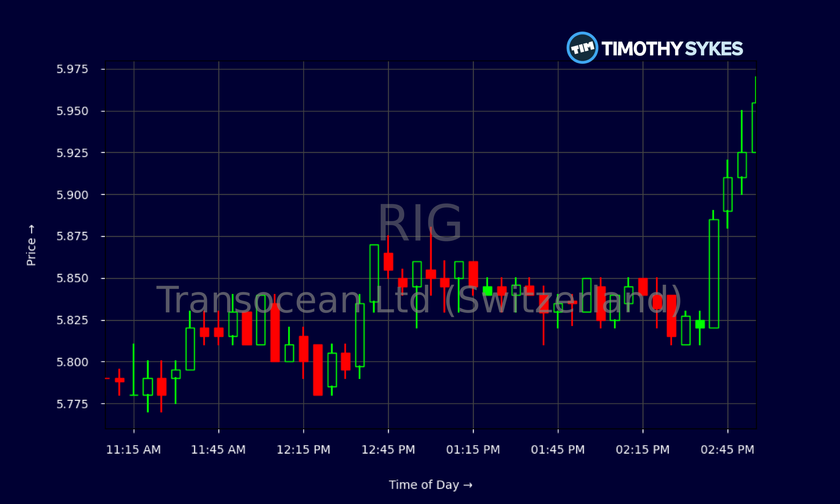Click the 12:45 PM time label

[388, 450]
